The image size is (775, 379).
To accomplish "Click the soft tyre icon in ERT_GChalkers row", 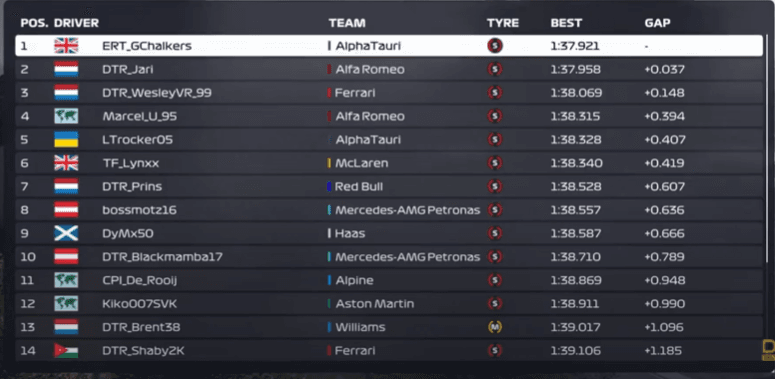I will (495, 46).
